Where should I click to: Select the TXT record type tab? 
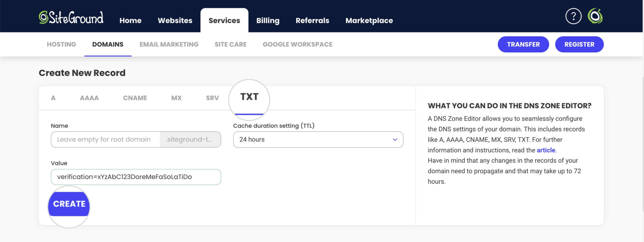pyautogui.click(x=249, y=97)
